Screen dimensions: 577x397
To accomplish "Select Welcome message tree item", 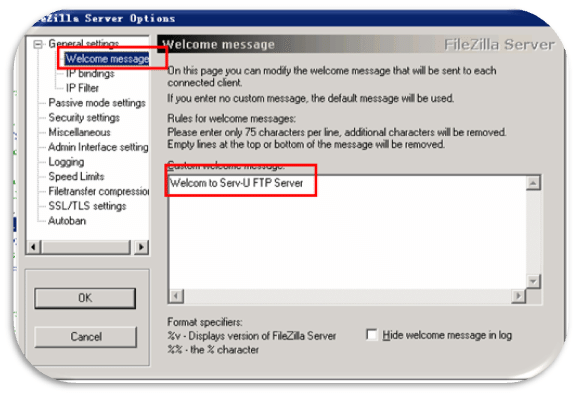I will [x=107, y=59].
